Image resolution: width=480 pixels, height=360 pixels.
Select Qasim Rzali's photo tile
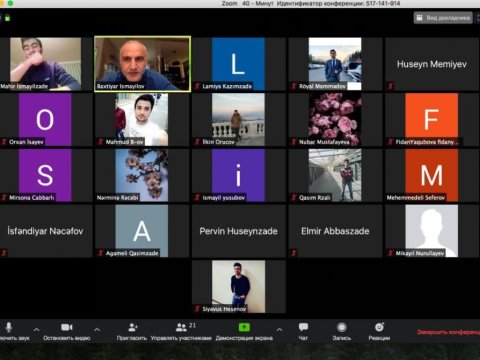coord(335,175)
